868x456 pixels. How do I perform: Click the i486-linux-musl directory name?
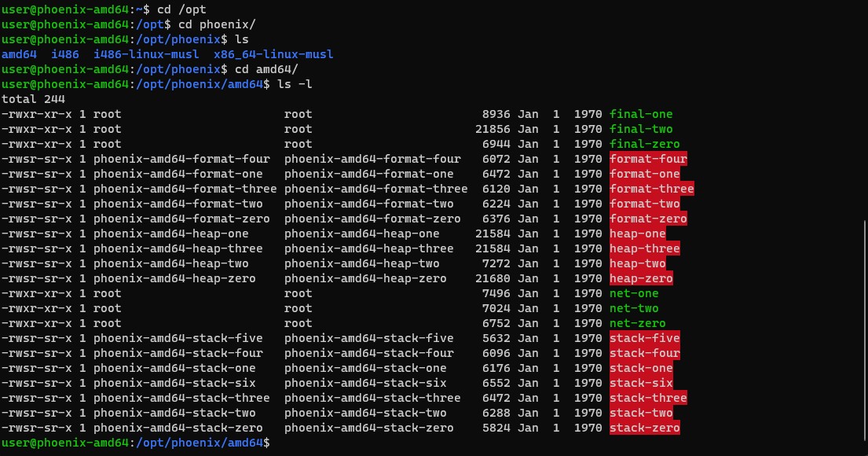click(146, 54)
